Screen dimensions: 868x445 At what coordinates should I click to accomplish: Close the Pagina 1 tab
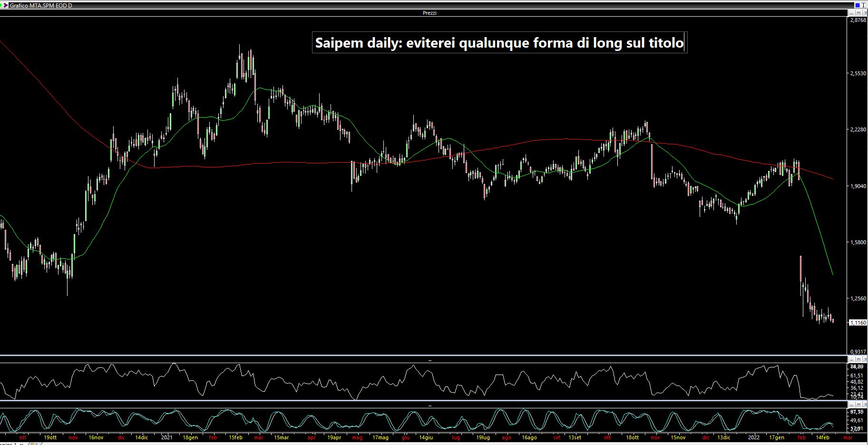21,444
